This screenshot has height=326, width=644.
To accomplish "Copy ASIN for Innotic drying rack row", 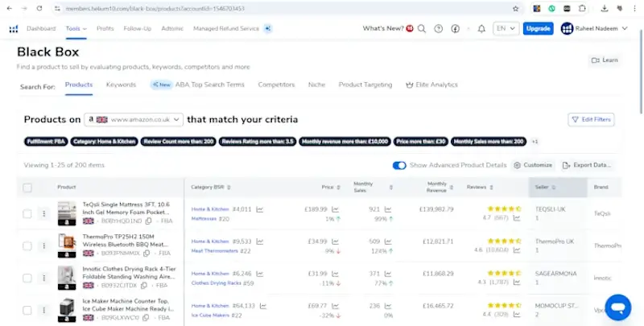I will [144, 286].
